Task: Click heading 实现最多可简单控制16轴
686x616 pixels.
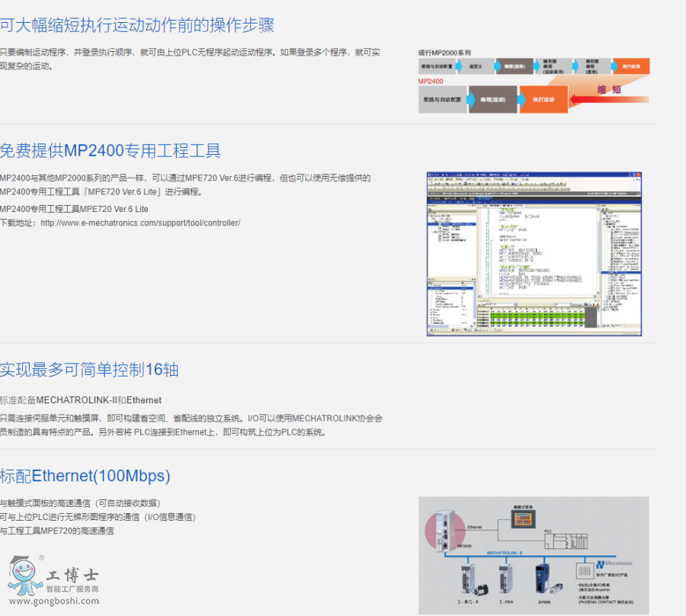Action: click(89, 371)
